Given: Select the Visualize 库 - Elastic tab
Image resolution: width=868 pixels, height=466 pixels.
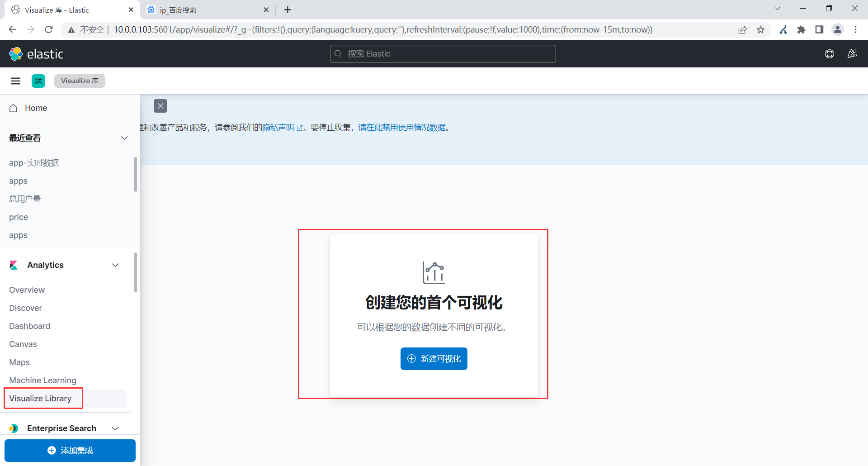Looking at the screenshot, I should pos(72,10).
